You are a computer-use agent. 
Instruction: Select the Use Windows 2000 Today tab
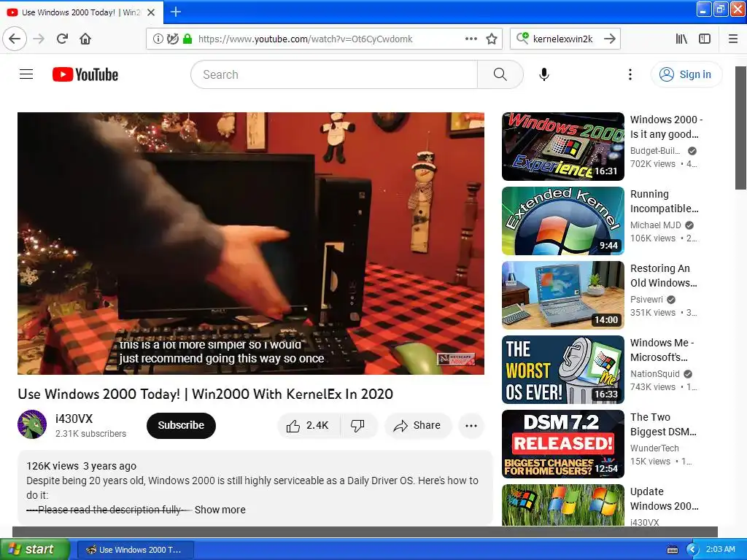tap(82, 12)
